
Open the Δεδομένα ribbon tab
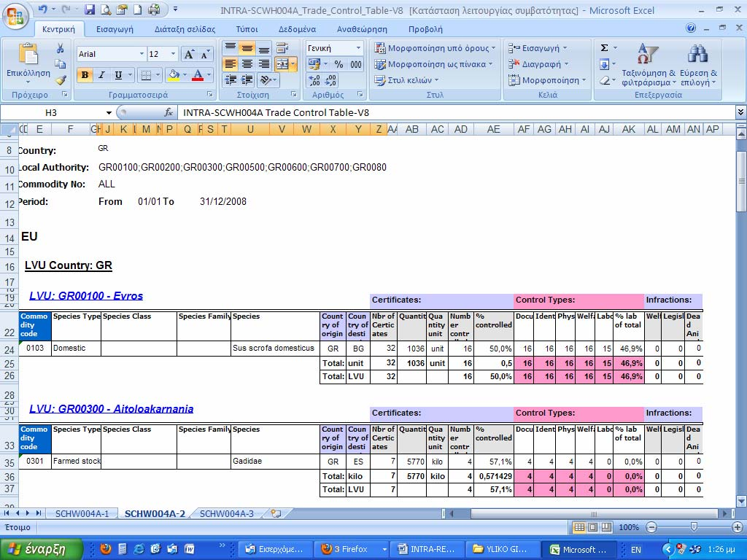[298, 29]
